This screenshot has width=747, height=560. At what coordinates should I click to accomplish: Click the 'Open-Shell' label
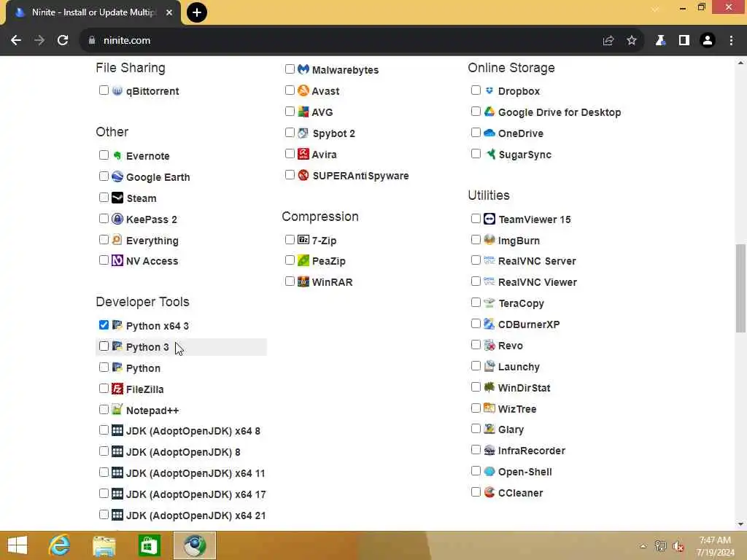click(x=525, y=472)
